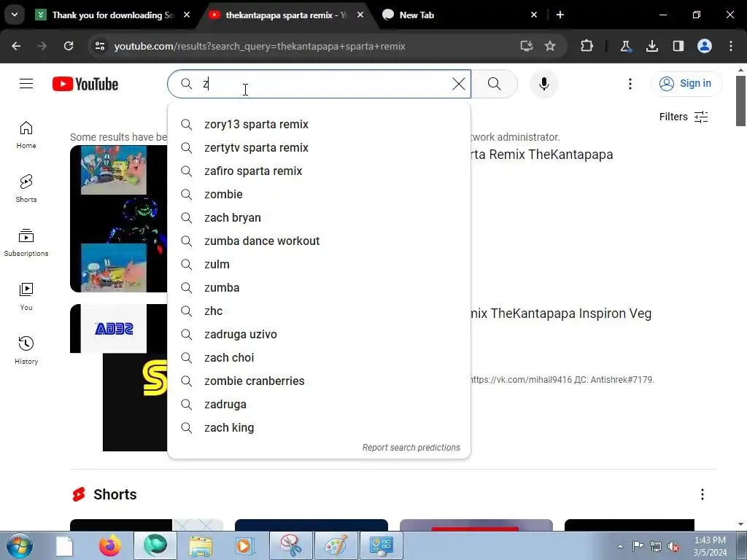Image resolution: width=747 pixels, height=560 pixels.
Task: Select suggestion 'zertytv sparta remix'
Action: point(319,147)
